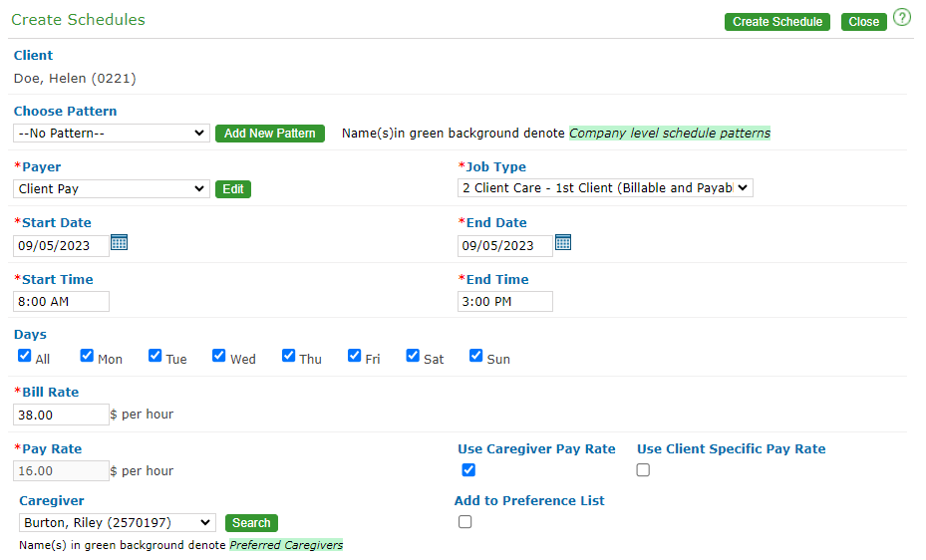Click the green help question mark icon
Image resolution: width=926 pixels, height=560 pixels.
(902, 17)
